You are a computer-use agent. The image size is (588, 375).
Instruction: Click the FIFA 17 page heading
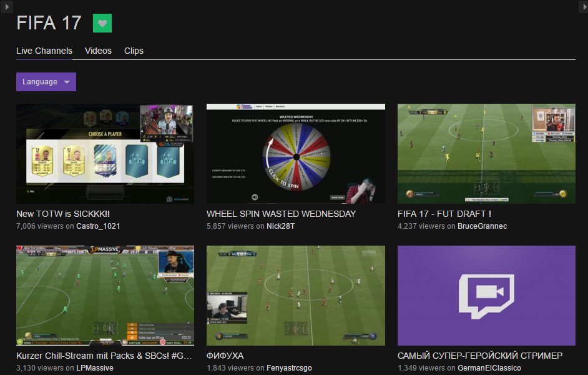point(49,23)
